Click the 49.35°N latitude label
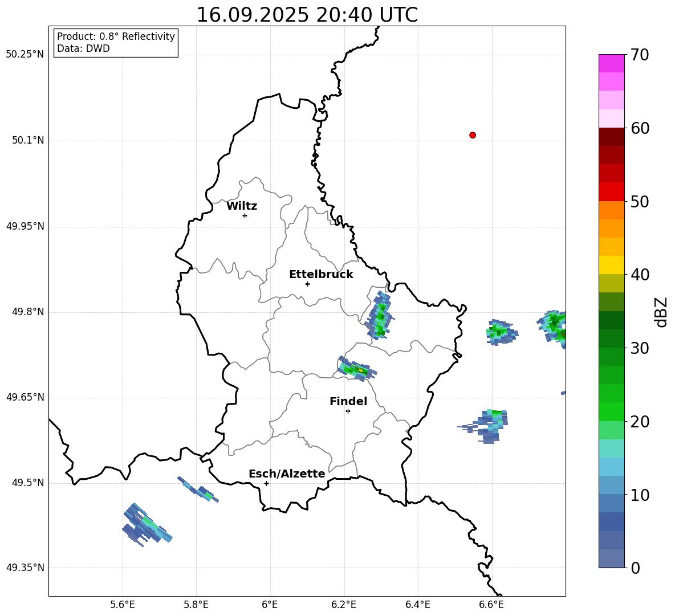This screenshot has width=675, height=616. [x=25, y=568]
